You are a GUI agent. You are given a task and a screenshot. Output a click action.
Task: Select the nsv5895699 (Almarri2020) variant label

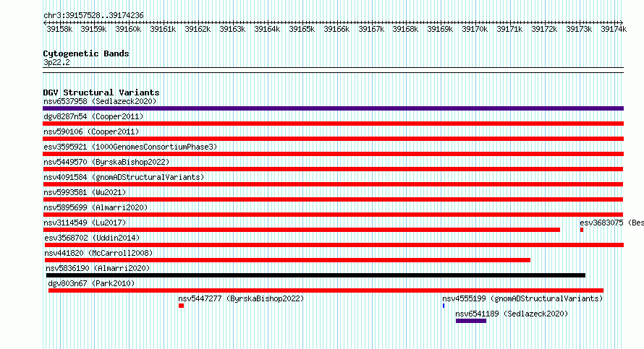96,207
